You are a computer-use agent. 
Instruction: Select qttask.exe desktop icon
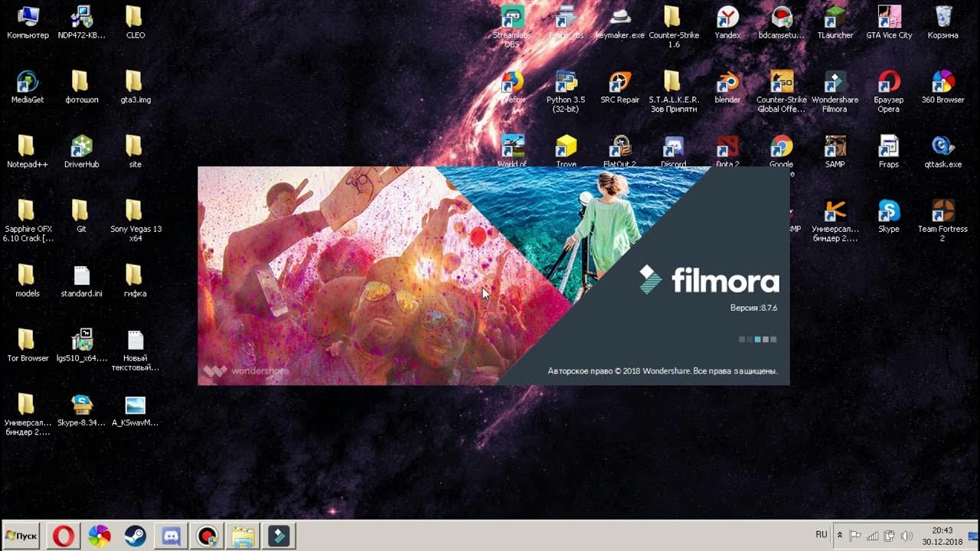(x=943, y=152)
